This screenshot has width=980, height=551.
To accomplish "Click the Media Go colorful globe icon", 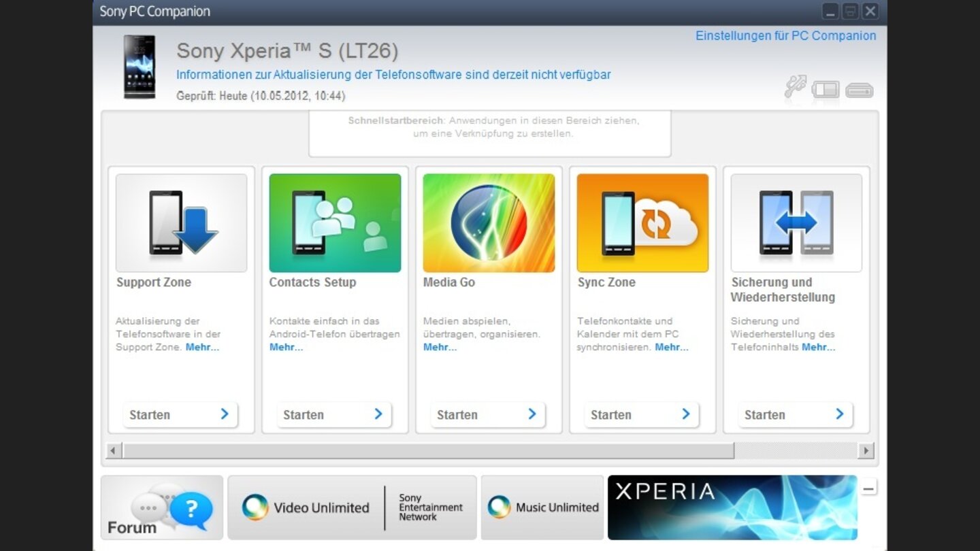I will (489, 223).
